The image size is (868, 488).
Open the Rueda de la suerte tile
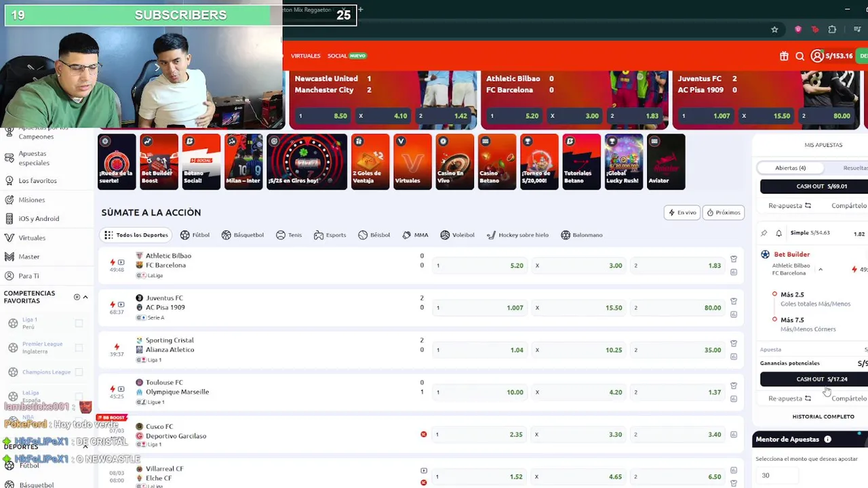117,162
